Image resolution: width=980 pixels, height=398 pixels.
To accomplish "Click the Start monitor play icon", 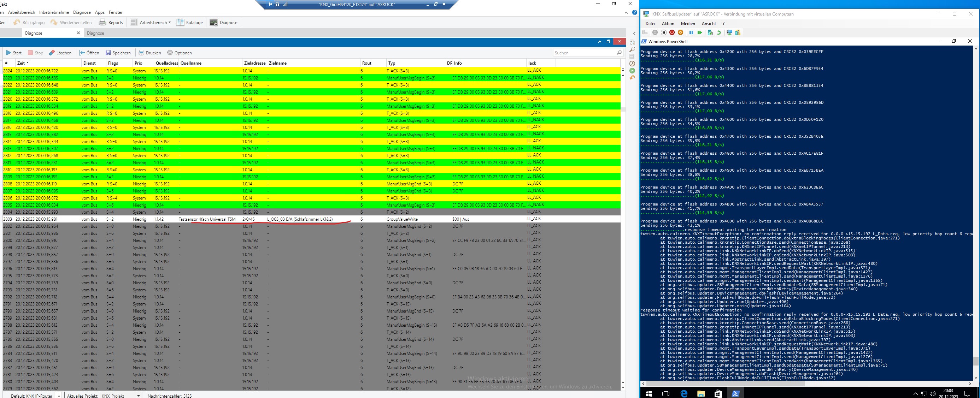I will click(8, 53).
